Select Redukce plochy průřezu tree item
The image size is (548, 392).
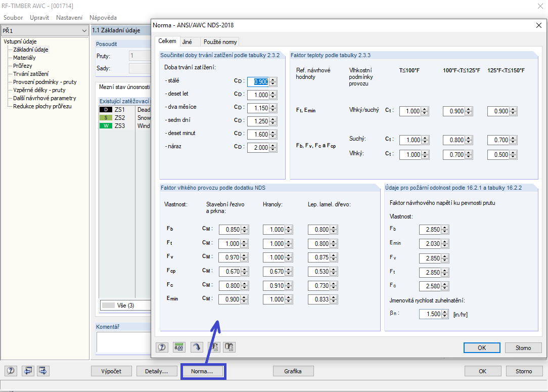point(42,106)
